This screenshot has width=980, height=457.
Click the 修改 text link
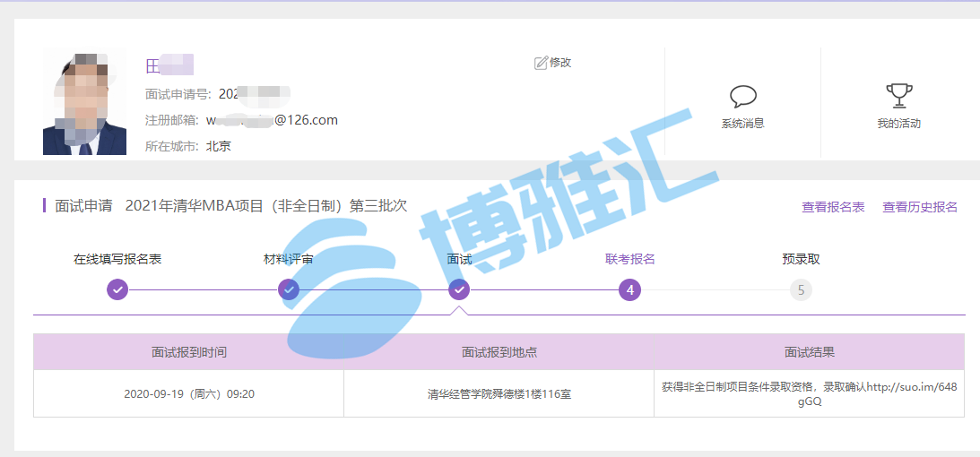[560, 63]
